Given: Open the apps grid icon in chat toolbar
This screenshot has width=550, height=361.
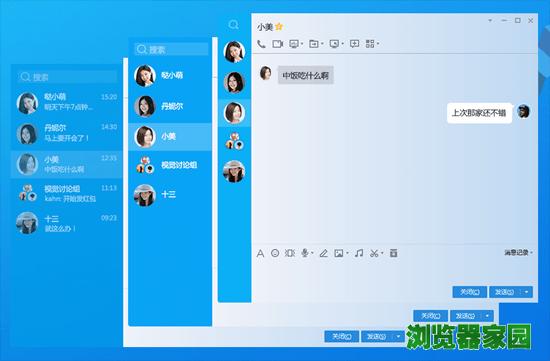Looking at the screenshot, I should tap(370, 44).
